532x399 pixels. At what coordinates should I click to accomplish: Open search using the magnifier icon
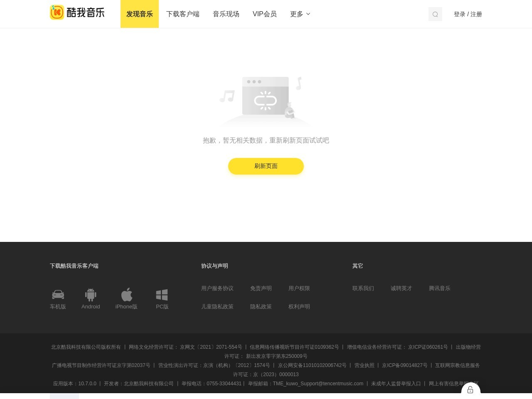435,14
